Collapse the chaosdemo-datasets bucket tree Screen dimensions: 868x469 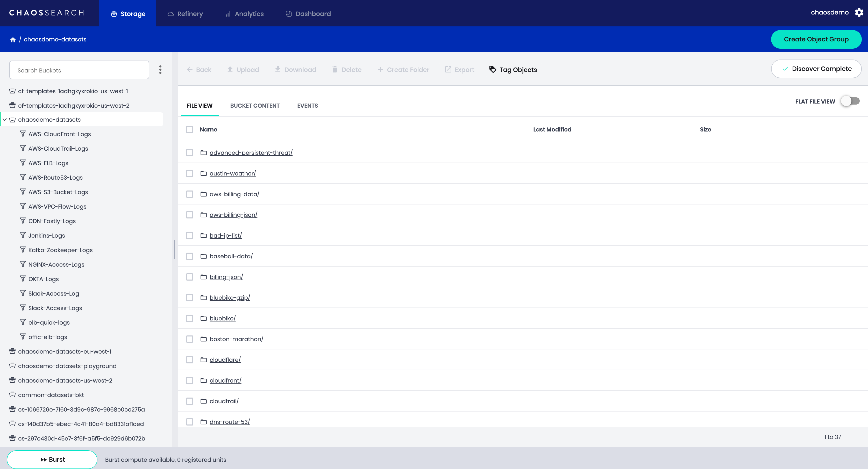[x=5, y=120]
